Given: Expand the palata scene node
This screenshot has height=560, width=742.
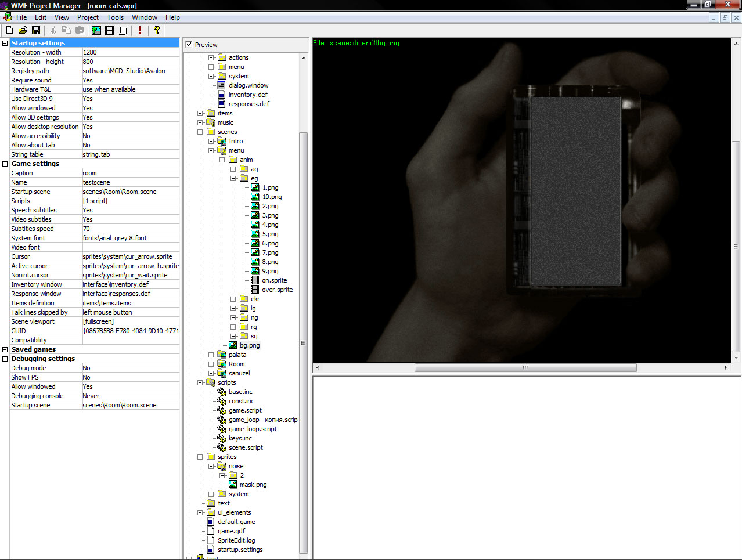Looking at the screenshot, I should [211, 355].
